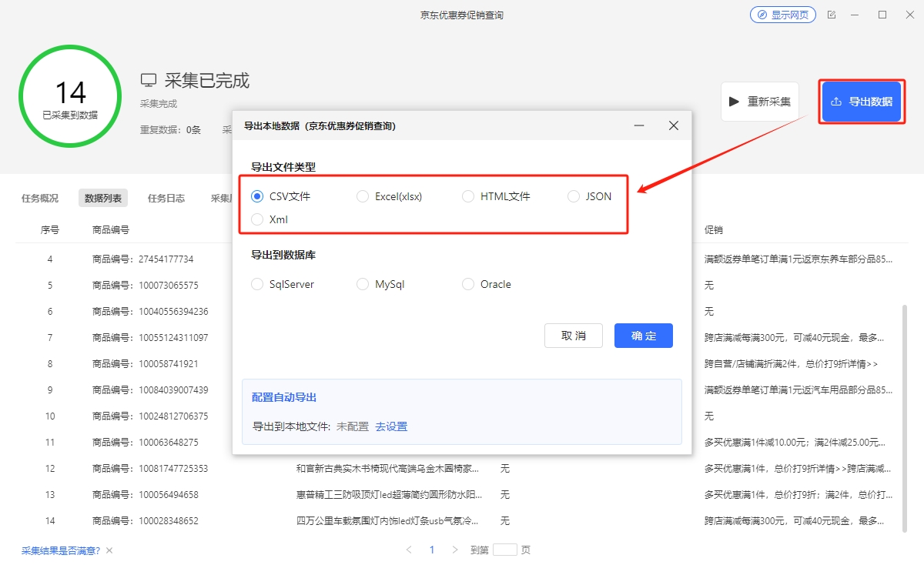Click 采集结果是否满意? link
The width and height of the screenshot is (924, 565).
(60, 550)
